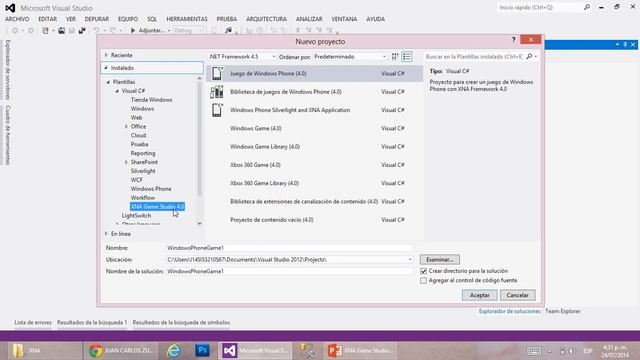The image size is (640, 360).
Task: Select the Windows Phone tree item
Action: 151,189
